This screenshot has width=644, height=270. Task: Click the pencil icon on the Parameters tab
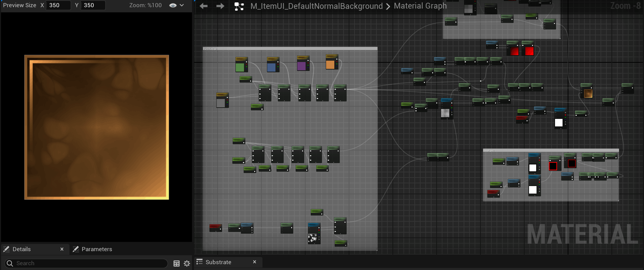pyautogui.click(x=76, y=249)
